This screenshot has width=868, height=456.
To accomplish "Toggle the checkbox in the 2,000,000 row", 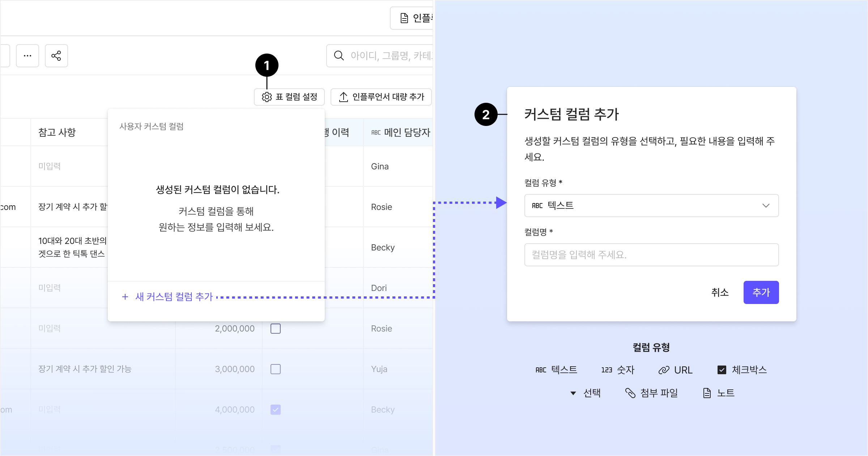I will [x=276, y=329].
